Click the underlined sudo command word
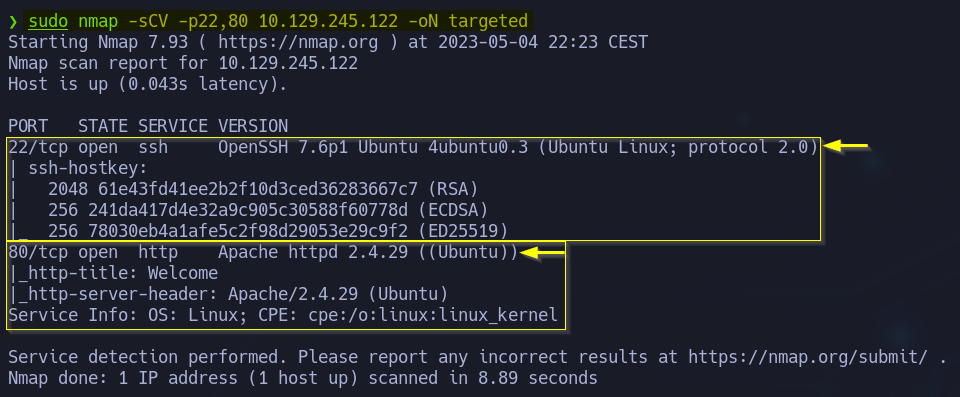The width and height of the screenshot is (960, 397). tap(48, 21)
